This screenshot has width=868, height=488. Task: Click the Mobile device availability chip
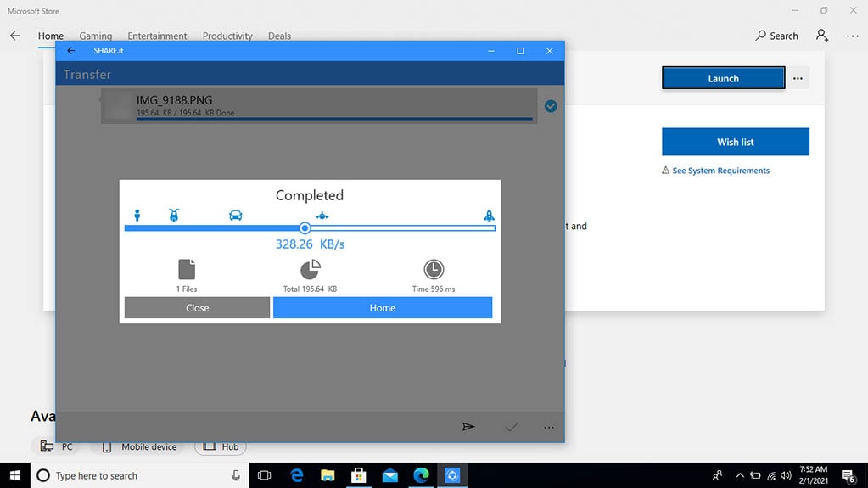pos(139,446)
